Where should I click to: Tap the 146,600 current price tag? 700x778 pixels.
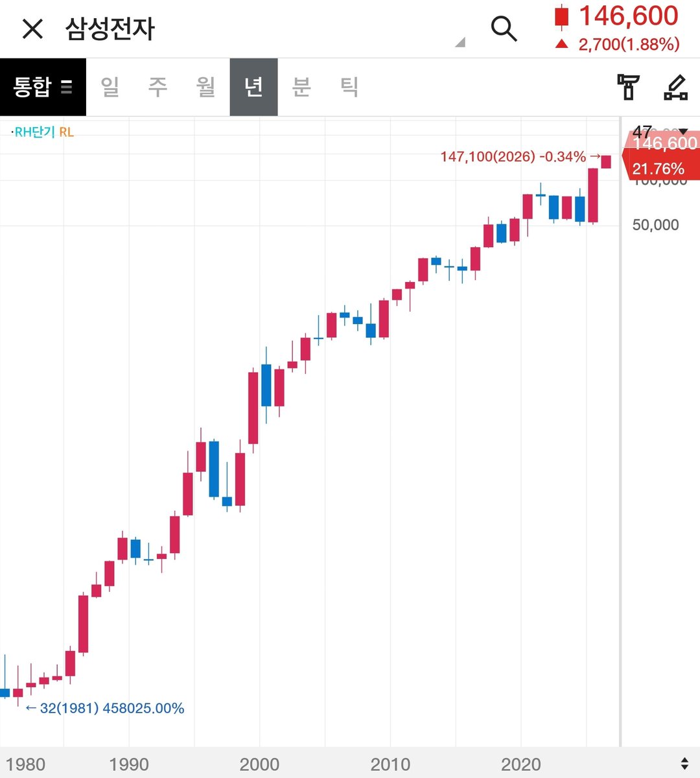pos(664,143)
